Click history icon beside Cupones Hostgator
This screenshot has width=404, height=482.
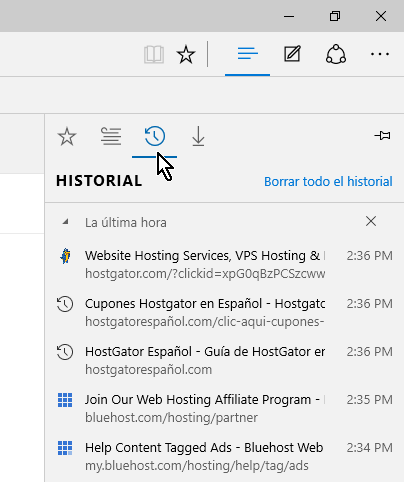point(65,304)
